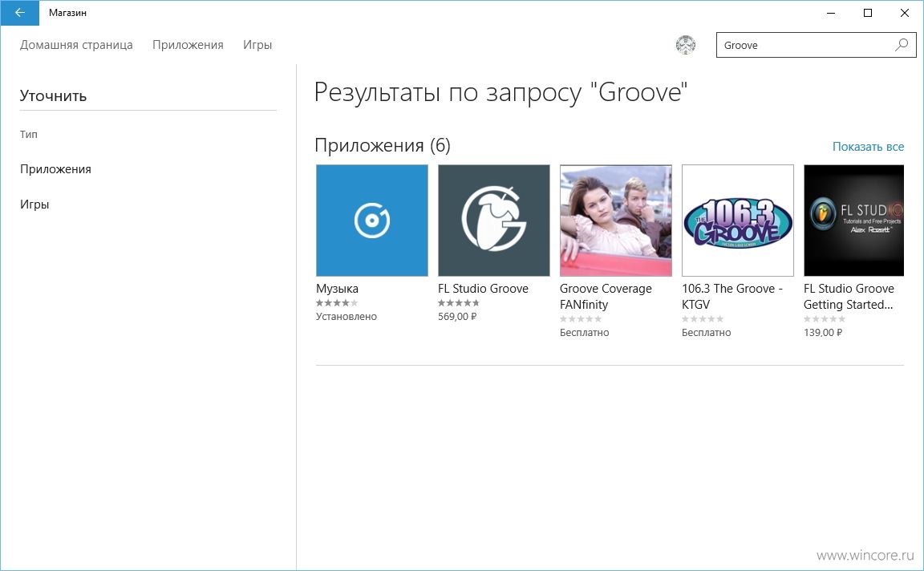Viewport: 924px width, 571px height.
Task: Click the Музыка star rating
Action: pos(337,303)
